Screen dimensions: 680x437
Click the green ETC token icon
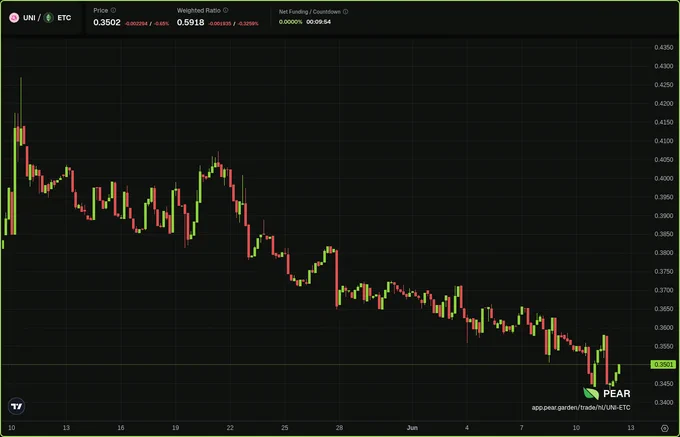click(x=49, y=18)
